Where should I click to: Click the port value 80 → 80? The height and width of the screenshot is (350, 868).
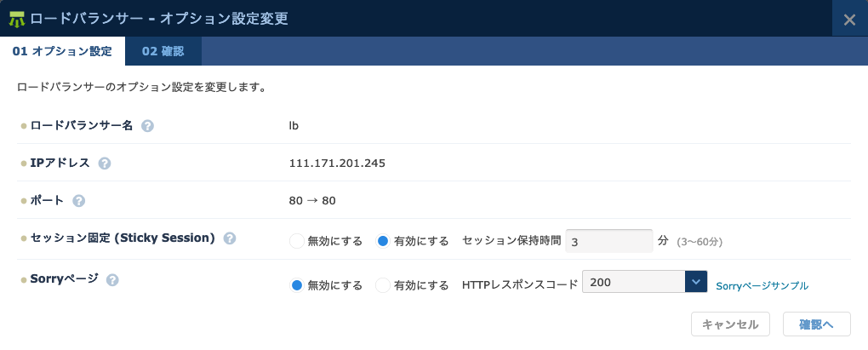pyautogui.click(x=313, y=201)
